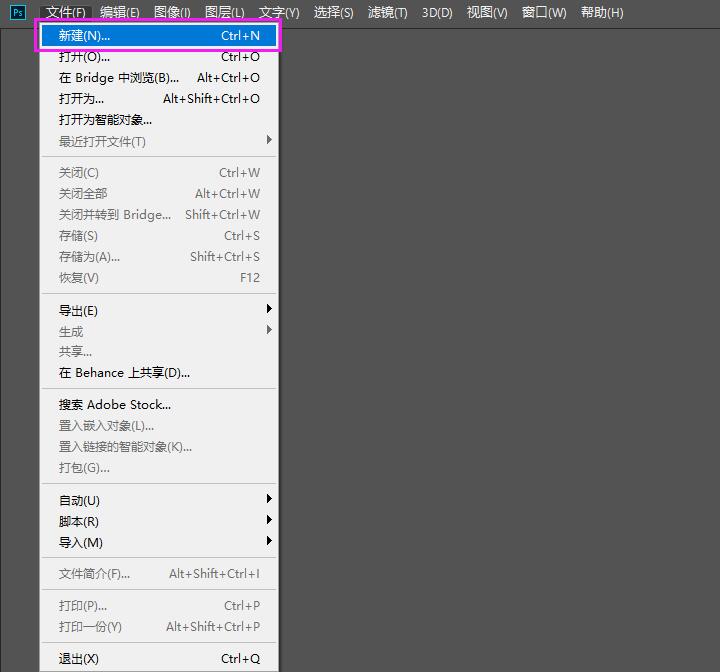The width and height of the screenshot is (720, 672).
Task: Choose 在 Behance 上共享(D)...
Action: click(159, 373)
